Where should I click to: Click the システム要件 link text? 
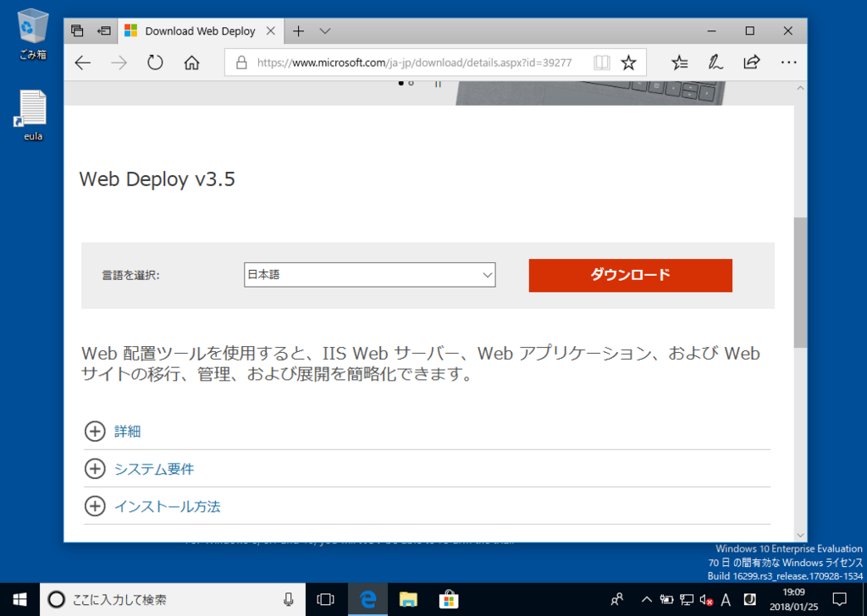coord(154,469)
